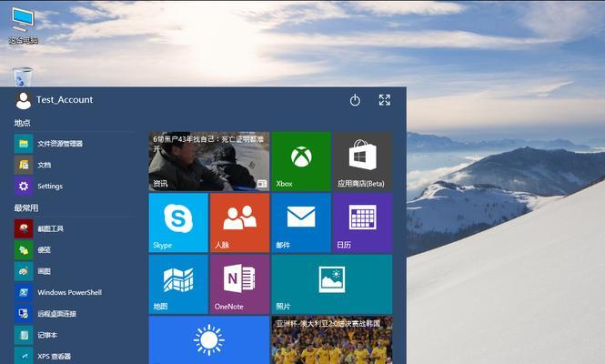Screen dimensions: 605x364
Task: Open the 应用商店(Beta) store tile
Action: (x=363, y=161)
